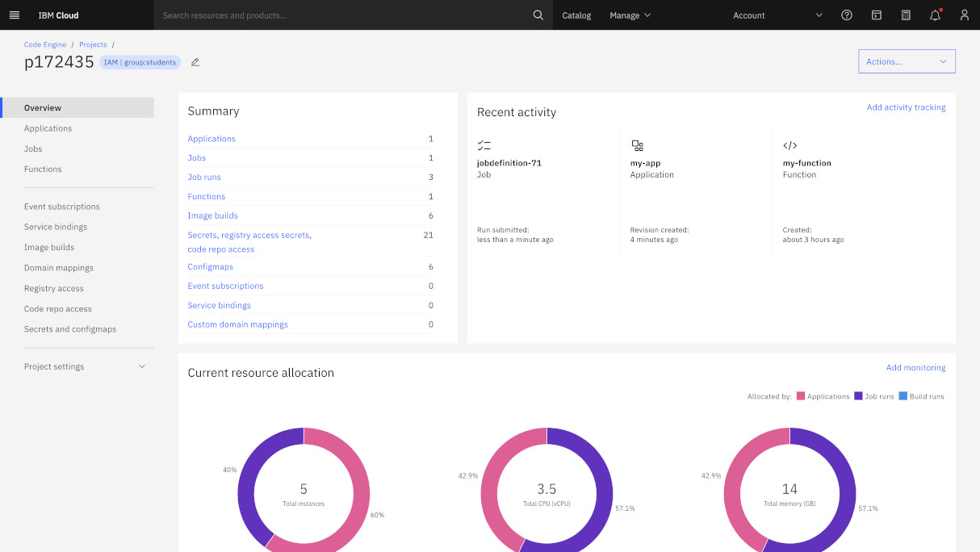Screen dimensions: 980x552
Task: Open the help question mark icon
Action: (847, 15)
